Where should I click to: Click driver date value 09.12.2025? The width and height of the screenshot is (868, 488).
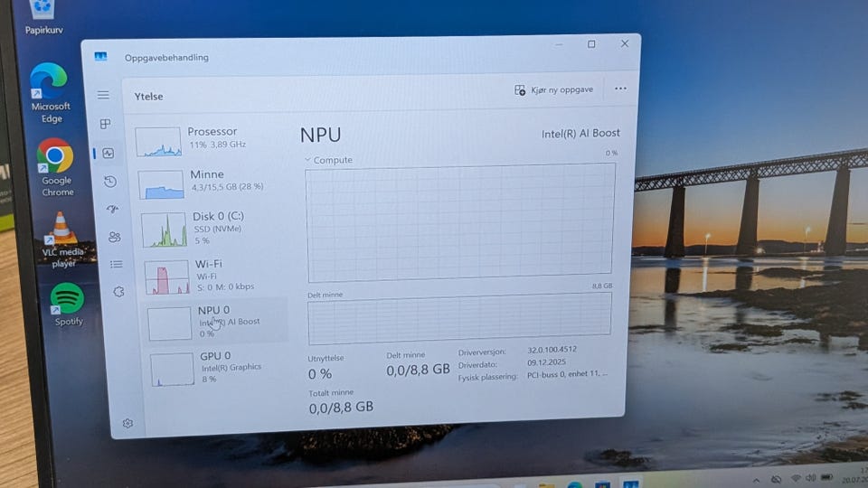pyautogui.click(x=546, y=362)
